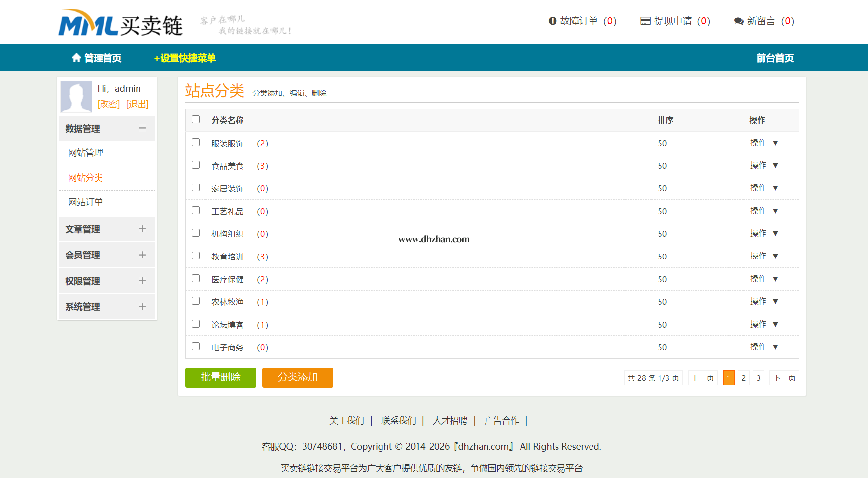Screen dimensions: 868x478
Task: Click the MML 买卖链 logo
Action: (x=121, y=23)
